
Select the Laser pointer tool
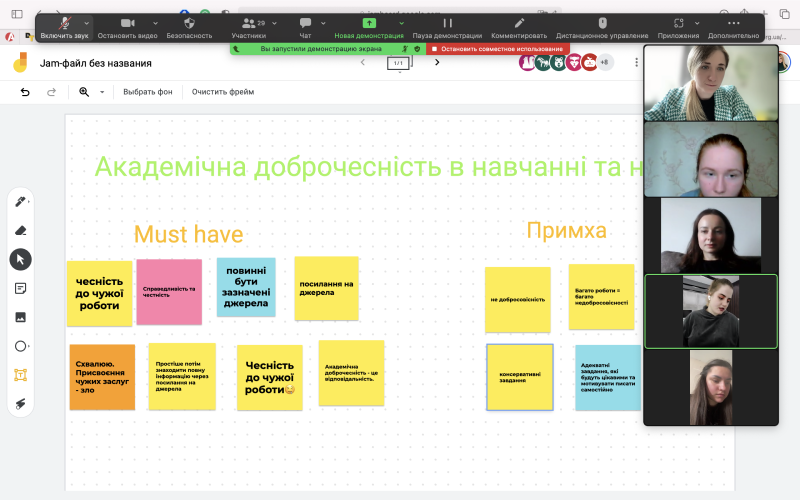20,404
